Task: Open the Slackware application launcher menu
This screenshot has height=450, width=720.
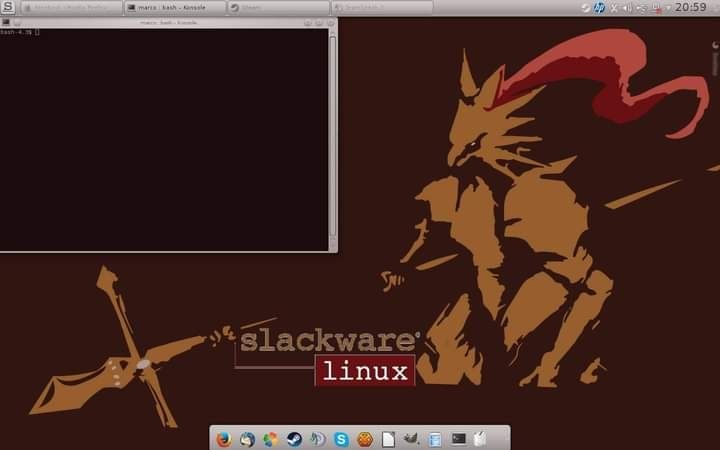Action: pos(9,7)
